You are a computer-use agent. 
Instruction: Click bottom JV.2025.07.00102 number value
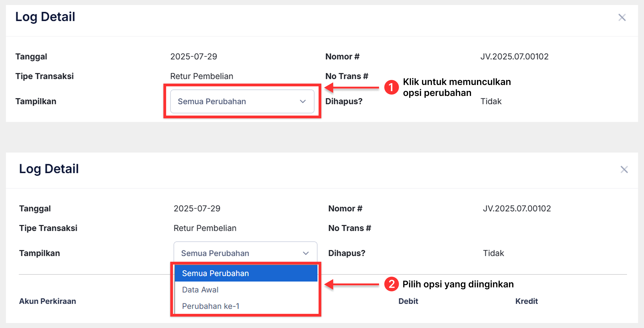point(517,208)
